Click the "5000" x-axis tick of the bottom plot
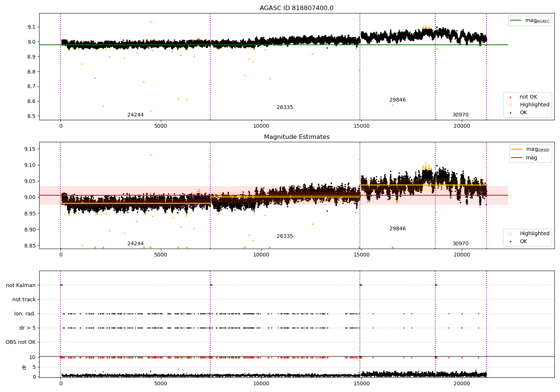 click(x=161, y=383)
